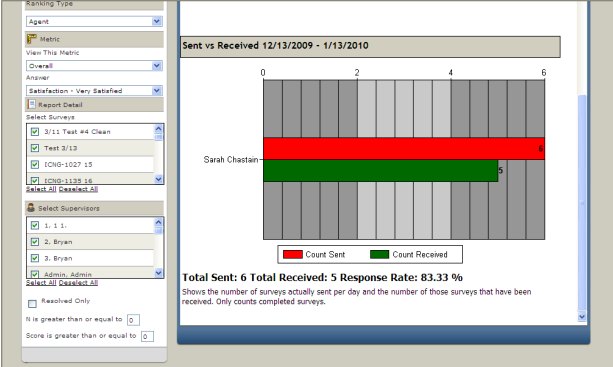
Task: Uncheck the 3/11 Test #4 Clean survey
Action: click(x=35, y=132)
